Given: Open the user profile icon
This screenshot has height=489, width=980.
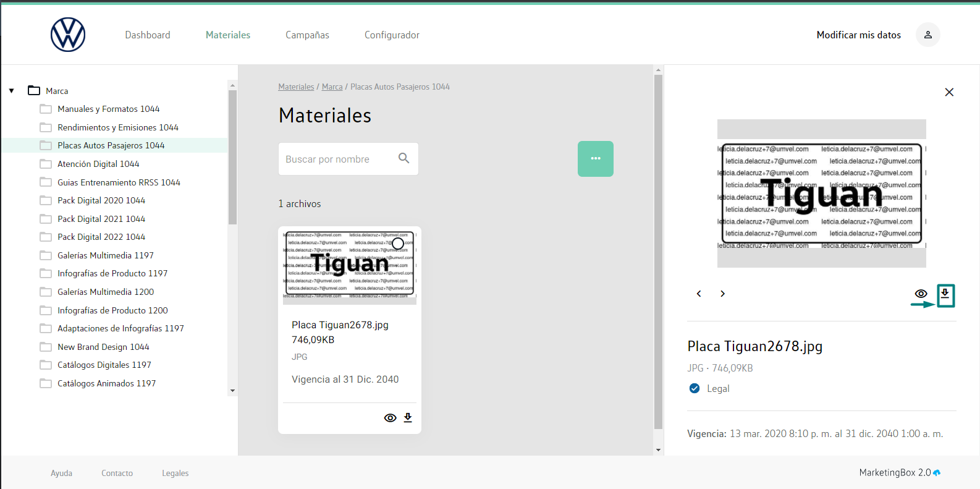Looking at the screenshot, I should 927,35.
